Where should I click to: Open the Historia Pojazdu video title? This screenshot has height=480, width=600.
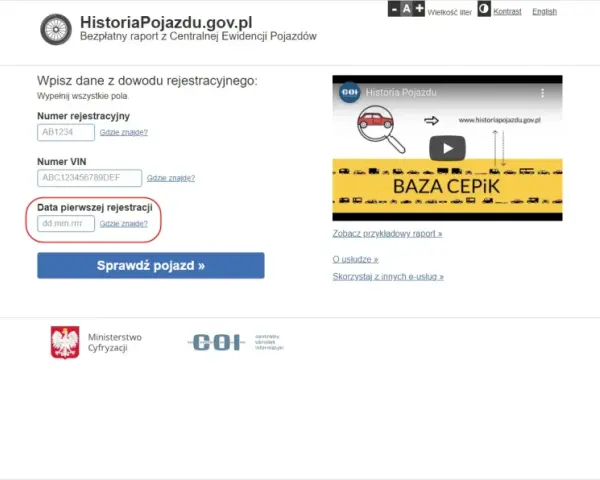(401, 93)
